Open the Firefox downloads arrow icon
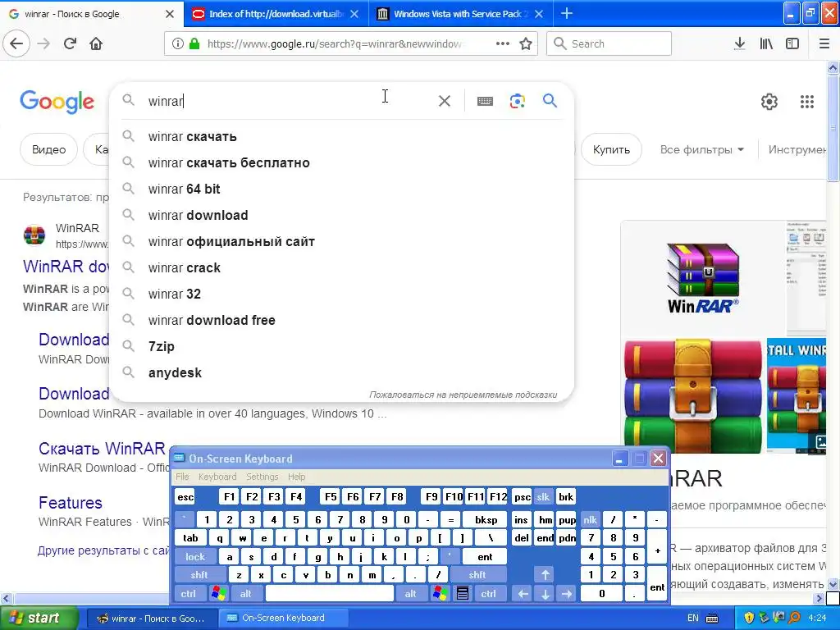 [740, 44]
